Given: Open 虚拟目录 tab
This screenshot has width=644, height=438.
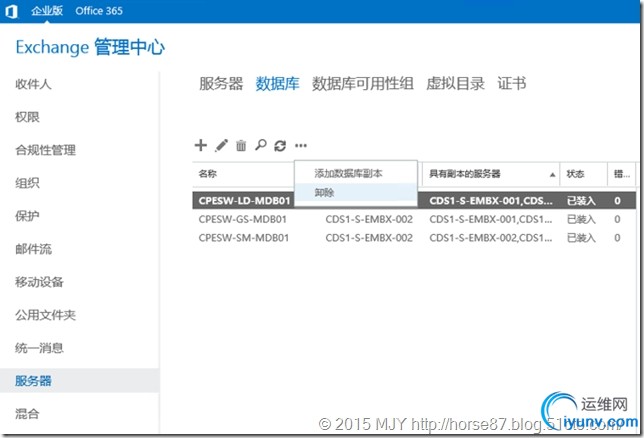Looking at the screenshot, I should coord(455,83).
